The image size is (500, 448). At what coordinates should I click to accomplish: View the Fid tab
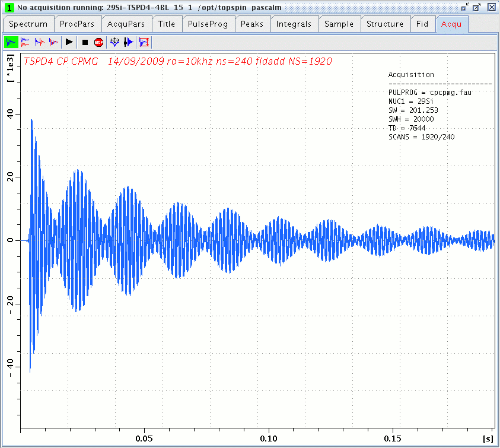tap(422, 24)
